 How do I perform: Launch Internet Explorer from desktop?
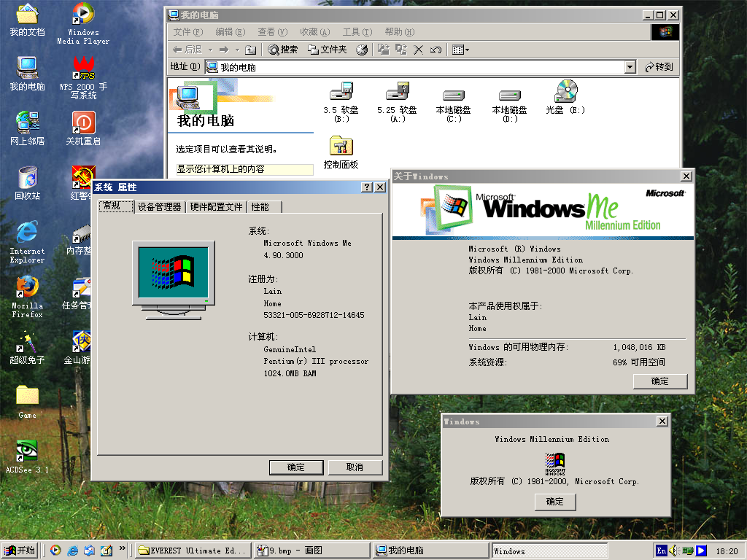tap(27, 242)
